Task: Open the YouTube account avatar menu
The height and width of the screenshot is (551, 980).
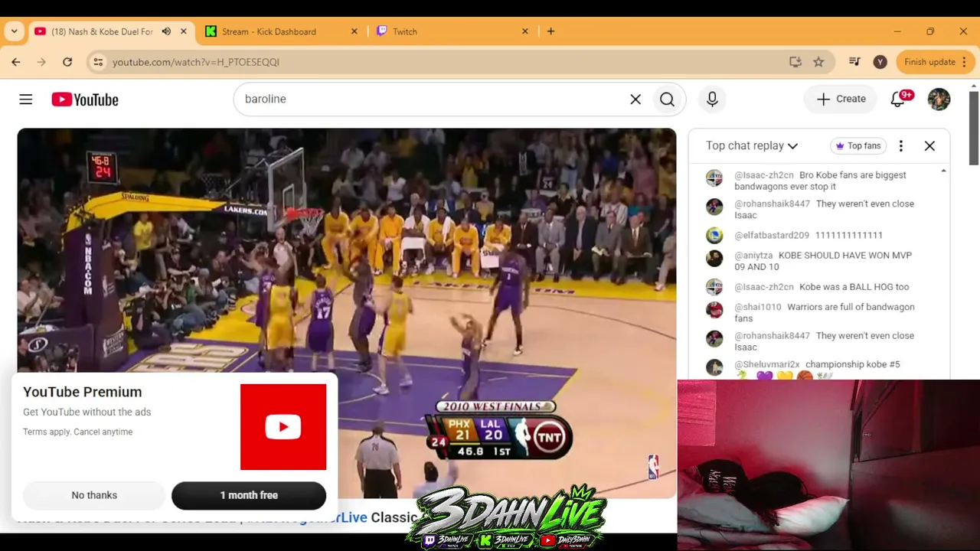Action: (939, 99)
